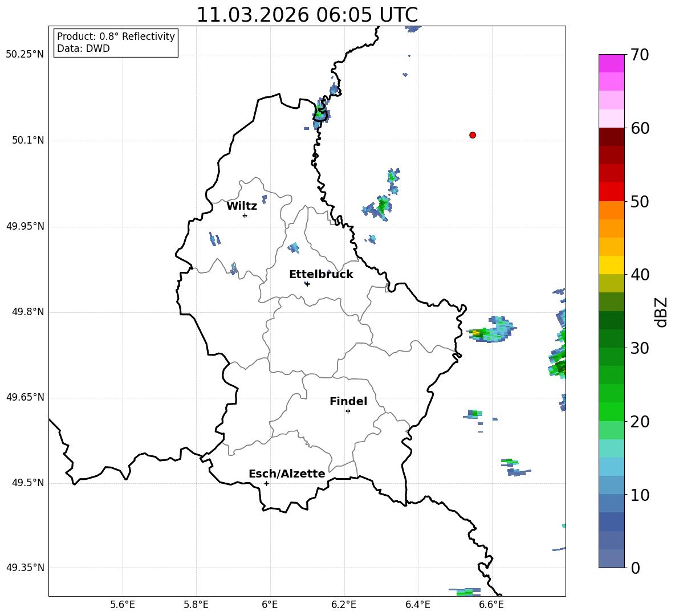This screenshot has width=675, height=616.
Task: Click the colorbar 10 tick label
Action: tap(640, 495)
